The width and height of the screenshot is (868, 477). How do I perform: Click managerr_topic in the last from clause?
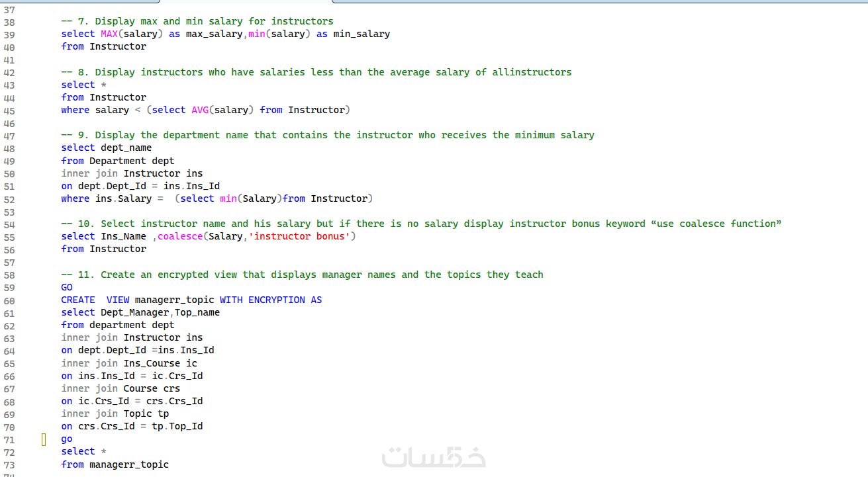129,464
